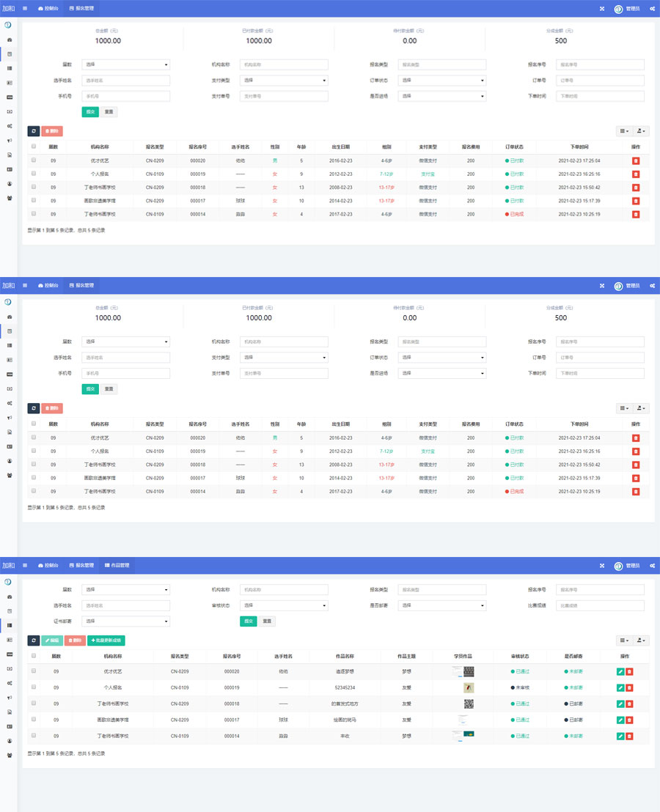This screenshot has height=812, width=660.
Task: Open the 审核状态 filter dropdown
Action: (284, 605)
